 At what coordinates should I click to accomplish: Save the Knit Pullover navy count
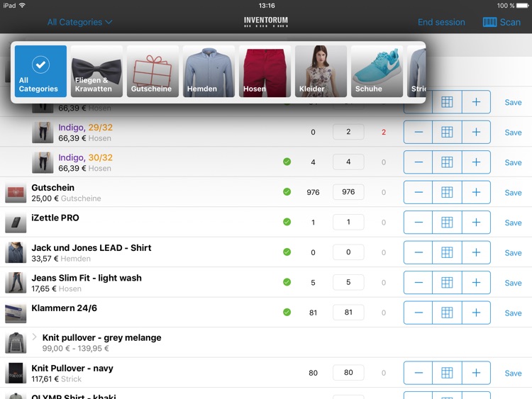pyautogui.click(x=513, y=373)
